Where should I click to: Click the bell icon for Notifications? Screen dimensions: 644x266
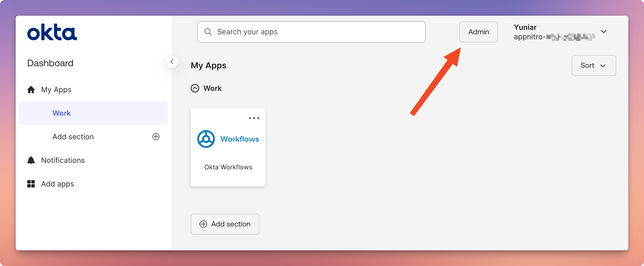point(31,160)
